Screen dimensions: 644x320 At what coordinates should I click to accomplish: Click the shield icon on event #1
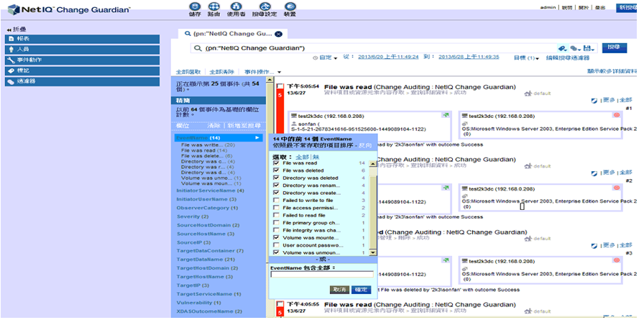click(x=594, y=101)
